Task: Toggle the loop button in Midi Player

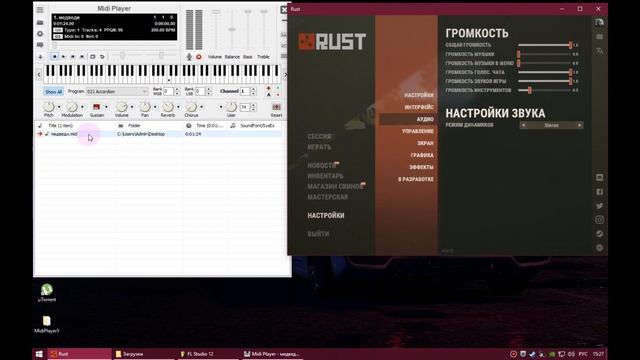Action: point(93,57)
